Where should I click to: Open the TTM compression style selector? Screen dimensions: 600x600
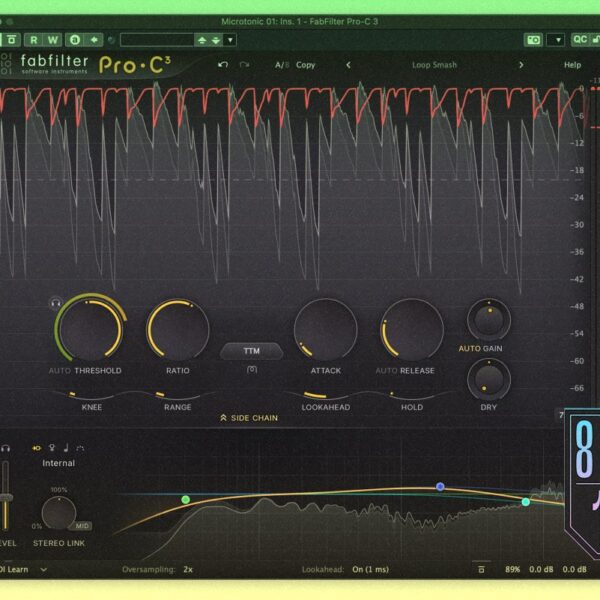(251, 351)
